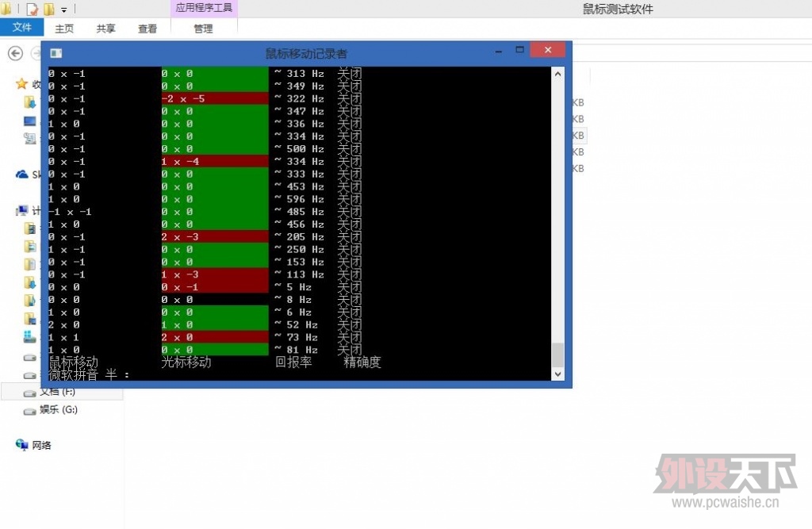Open the Desktop icon under Favorites
Image resolution: width=812 pixels, height=529 pixels.
coord(30,121)
